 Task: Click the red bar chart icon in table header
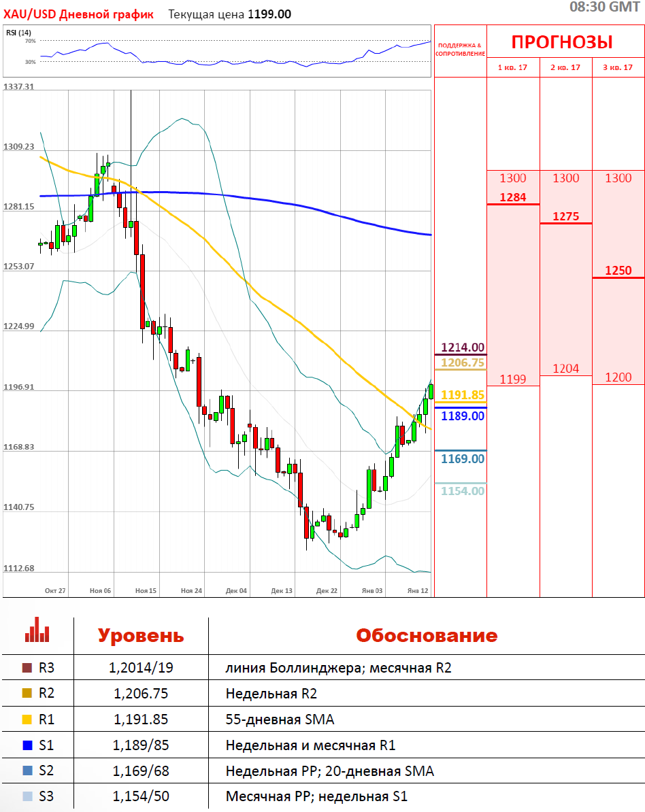tap(37, 630)
